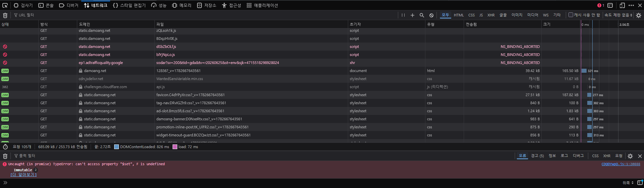The width and height of the screenshot is (644, 188).
Task: Open request blocking icon
Action: [x=431, y=15]
